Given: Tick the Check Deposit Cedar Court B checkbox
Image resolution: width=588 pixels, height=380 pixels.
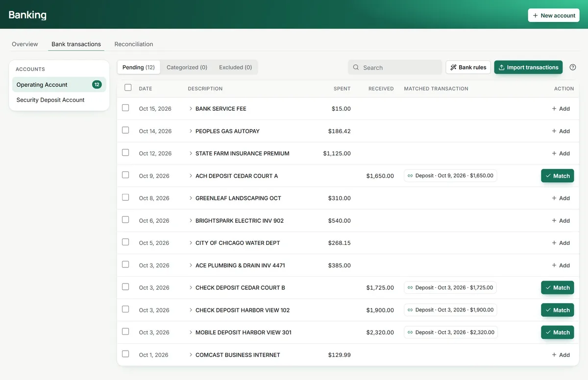Looking at the screenshot, I should pyautogui.click(x=125, y=287).
